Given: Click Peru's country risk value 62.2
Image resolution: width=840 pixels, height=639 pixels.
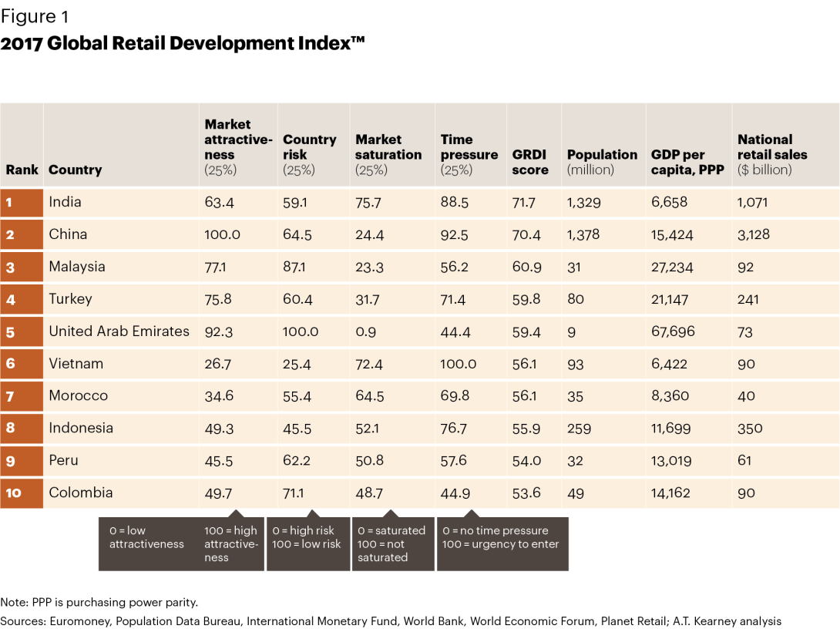Looking at the screenshot, I should (296, 461).
